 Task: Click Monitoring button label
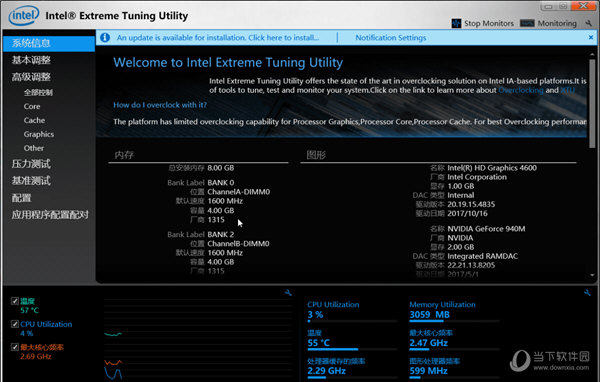(x=557, y=23)
